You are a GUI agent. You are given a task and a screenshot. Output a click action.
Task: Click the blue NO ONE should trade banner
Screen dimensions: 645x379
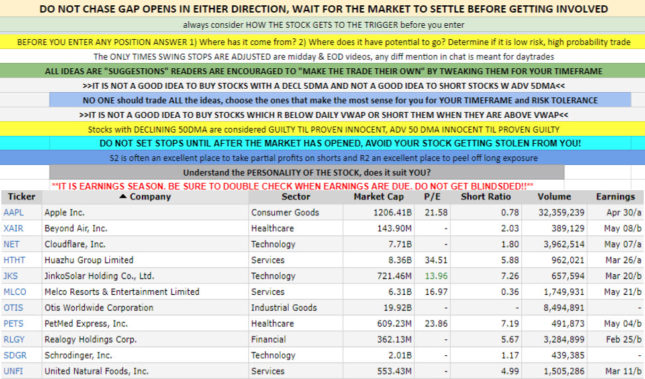pyautogui.click(x=340, y=100)
